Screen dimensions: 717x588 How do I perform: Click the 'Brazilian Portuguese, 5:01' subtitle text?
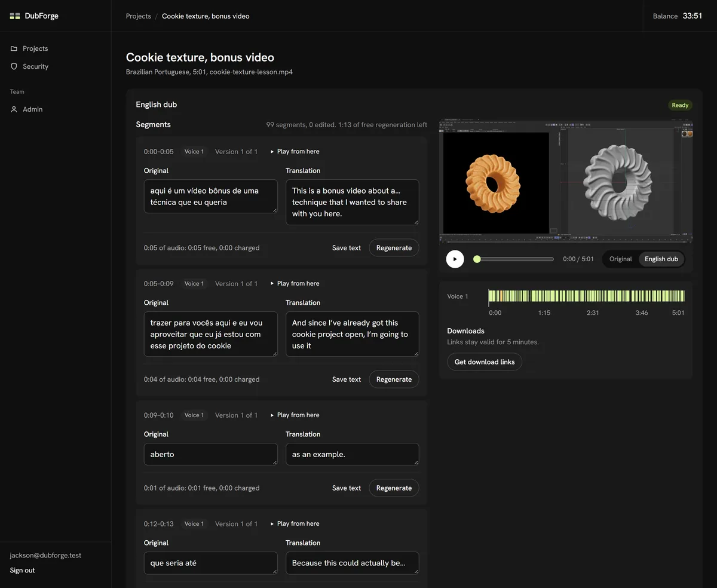coord(209,72)
